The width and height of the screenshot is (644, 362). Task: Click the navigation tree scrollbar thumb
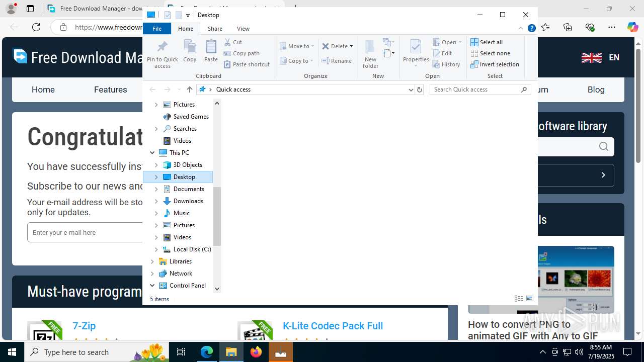tap(217, 216)
